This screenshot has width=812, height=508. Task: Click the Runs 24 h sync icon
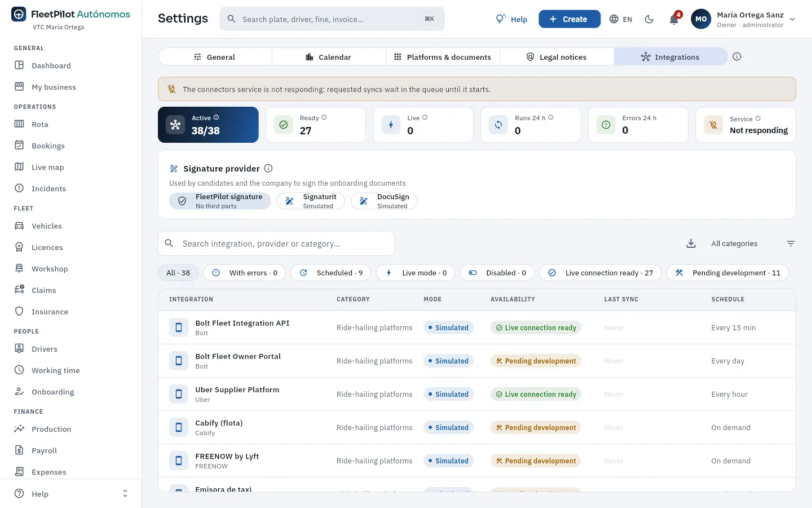pos(498,125)
